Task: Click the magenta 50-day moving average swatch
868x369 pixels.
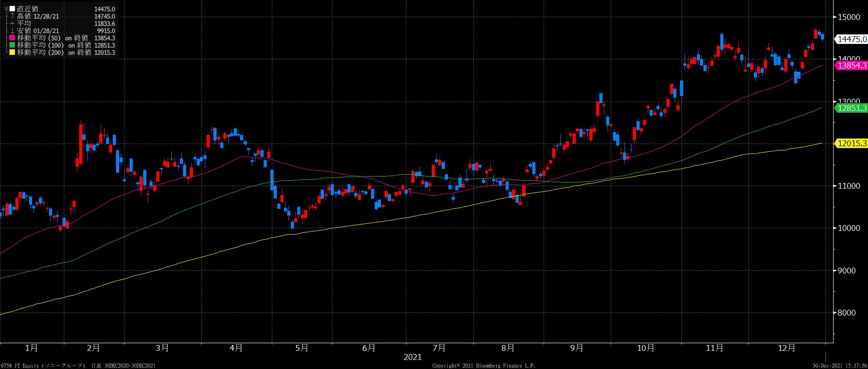Action: [12, 38]
